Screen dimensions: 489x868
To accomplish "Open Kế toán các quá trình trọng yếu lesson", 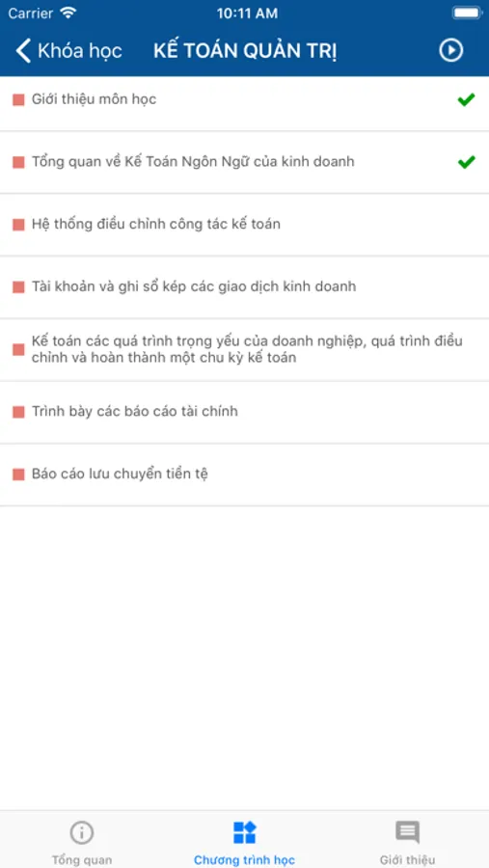I will click(x=244, y=350).
